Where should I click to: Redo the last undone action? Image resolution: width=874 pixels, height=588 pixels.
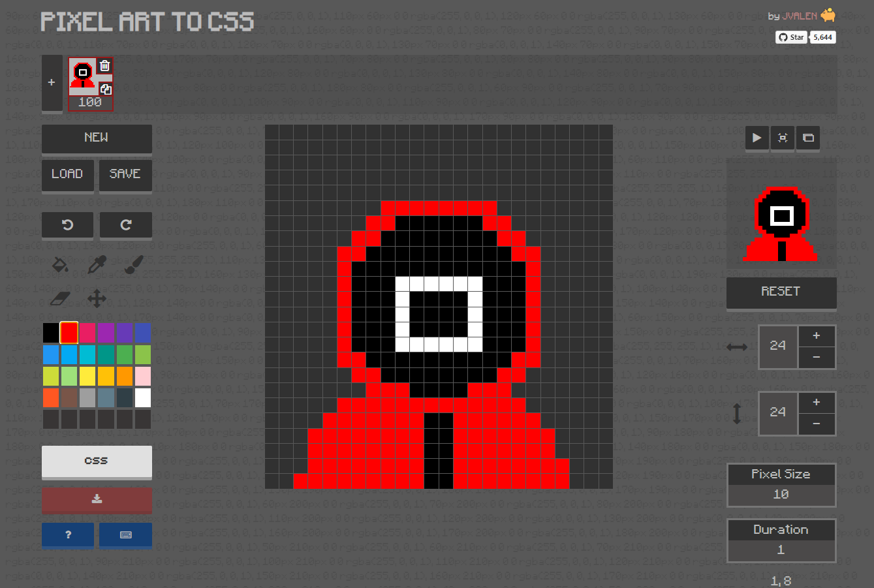point(126,225)
